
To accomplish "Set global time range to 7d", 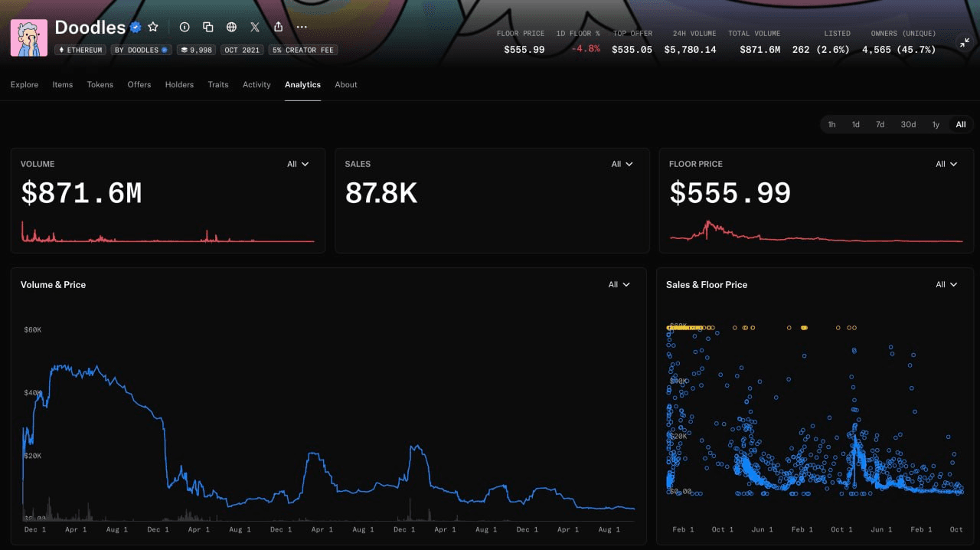I will [880, 124].
